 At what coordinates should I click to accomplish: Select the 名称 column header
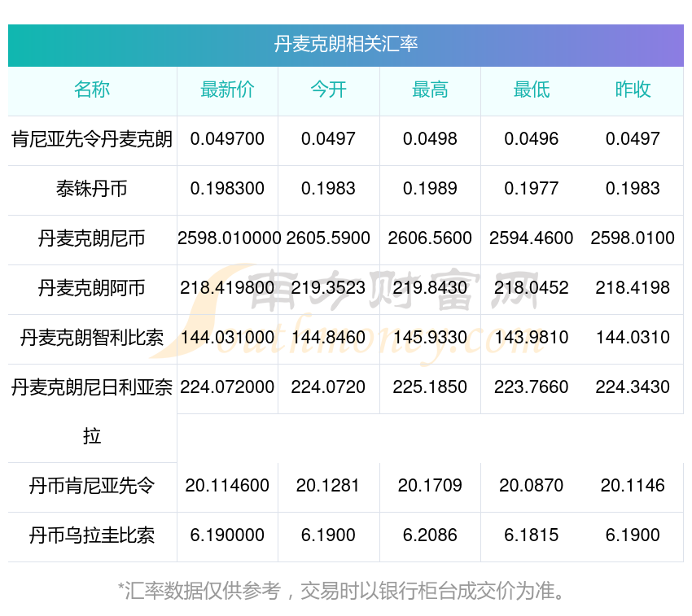pos(92,90)
